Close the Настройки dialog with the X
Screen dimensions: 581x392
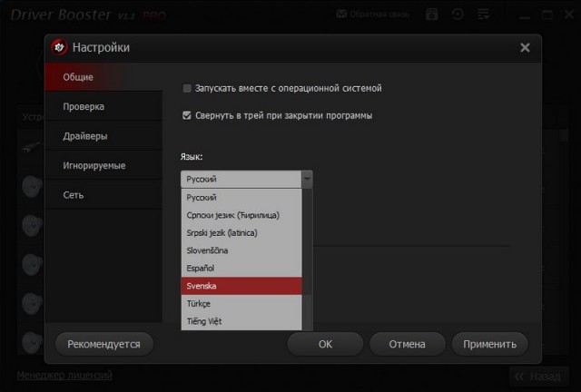(x=525, y=47)
